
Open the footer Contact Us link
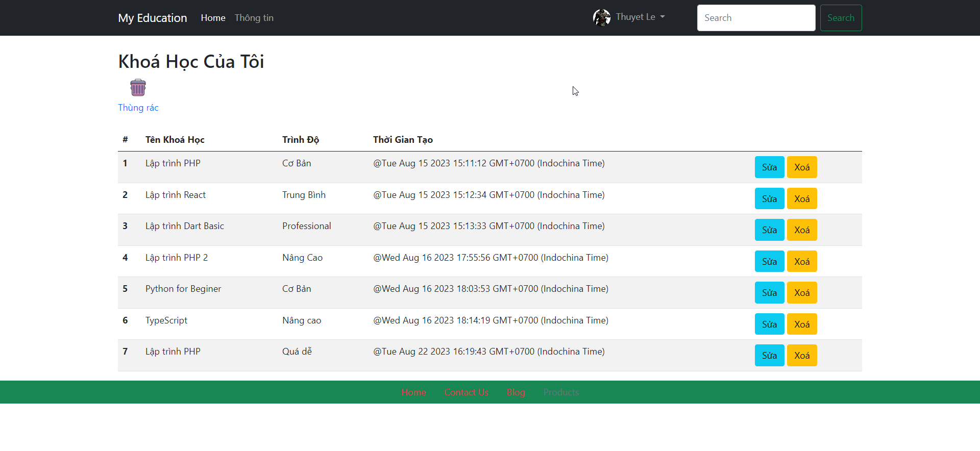466,392
